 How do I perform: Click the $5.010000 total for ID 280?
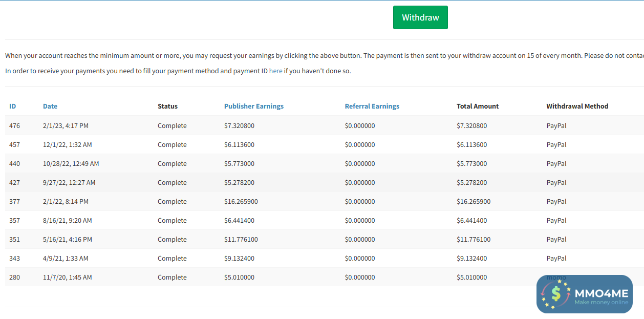pos(471,278)
